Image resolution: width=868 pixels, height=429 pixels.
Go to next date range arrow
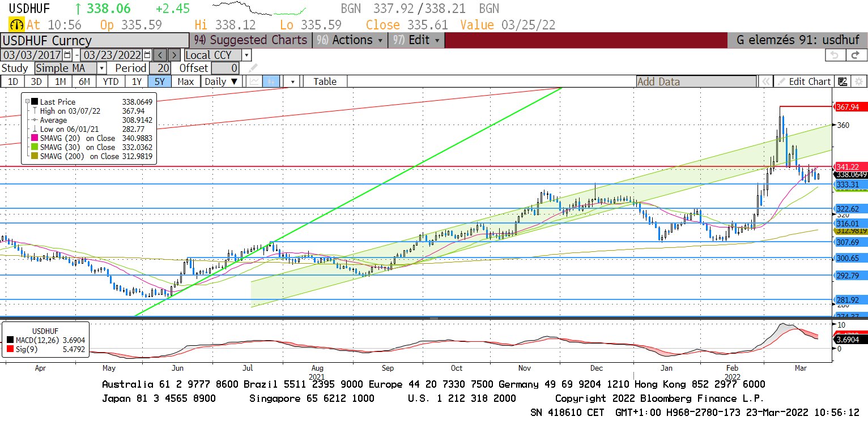coord(175,55)
